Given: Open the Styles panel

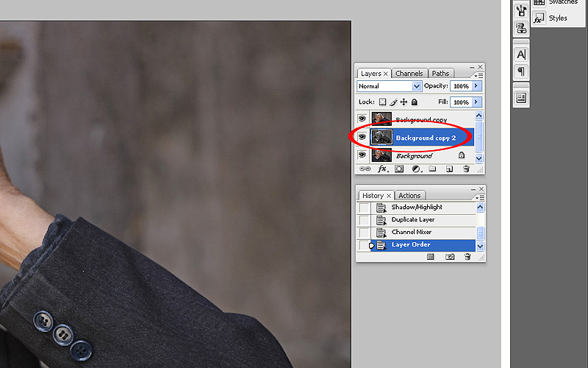Looking at the screenshot, I should pyautogui.click(x=557, y=18).
